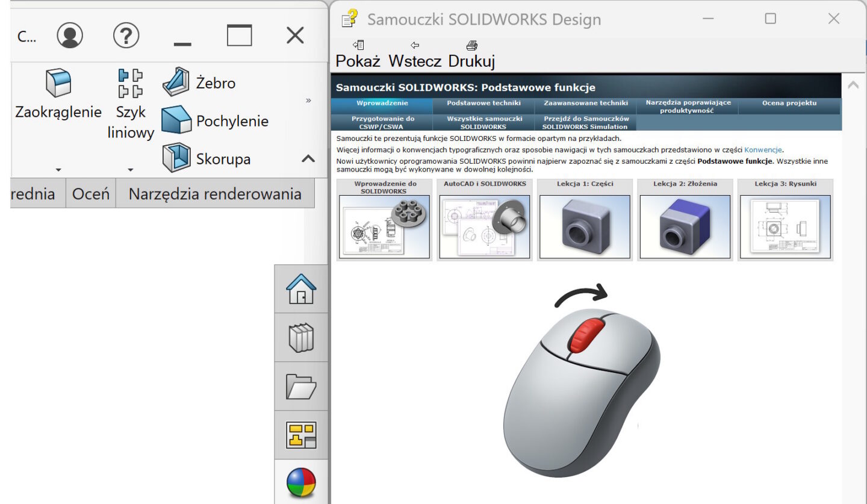The image size is (867, 504).
Task: Select the Zaokrąglenie (Fillet) feature icon
Action: pyautogui.click(x=58, y=84)
